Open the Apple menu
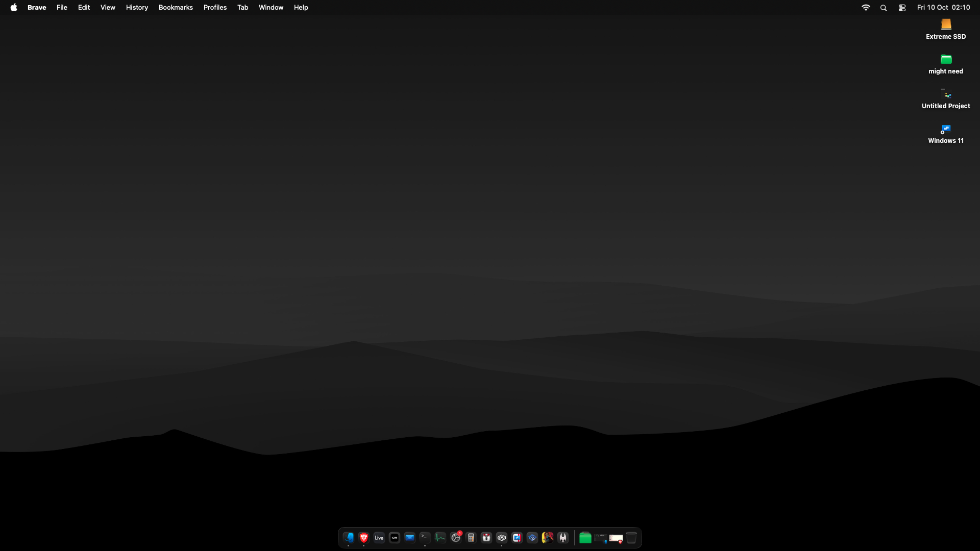Screen dimensions: 980x551 14,8
